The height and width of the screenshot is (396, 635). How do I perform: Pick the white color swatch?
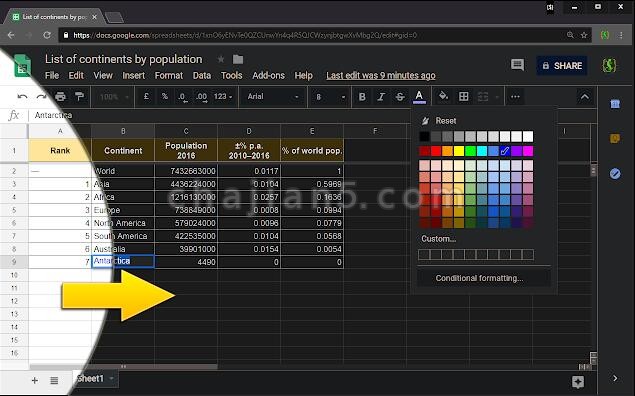528,136
